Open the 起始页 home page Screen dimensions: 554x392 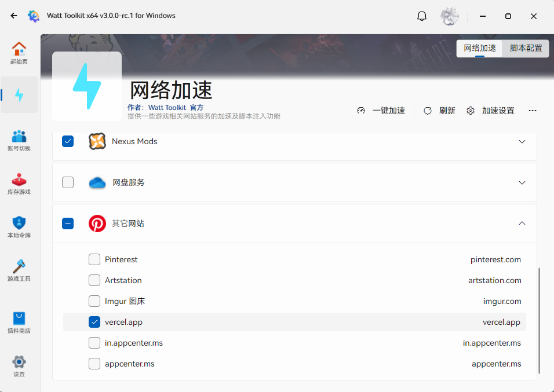click(19, 53)
